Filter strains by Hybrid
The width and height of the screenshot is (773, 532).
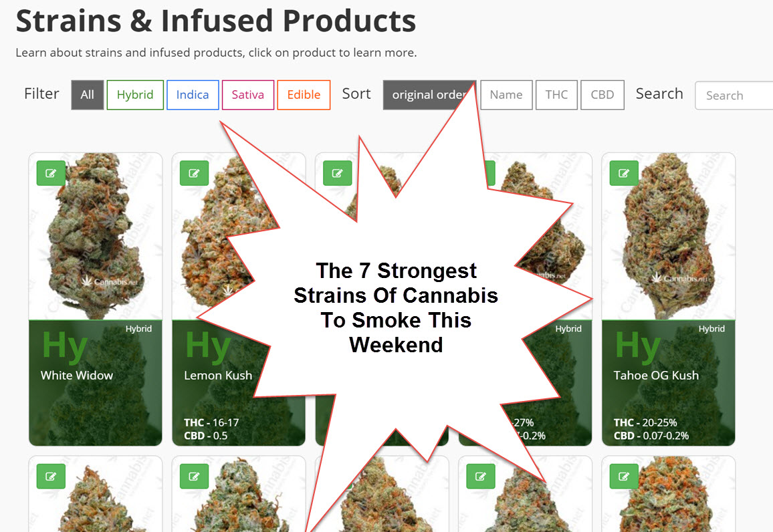click(x=135, y=95)
